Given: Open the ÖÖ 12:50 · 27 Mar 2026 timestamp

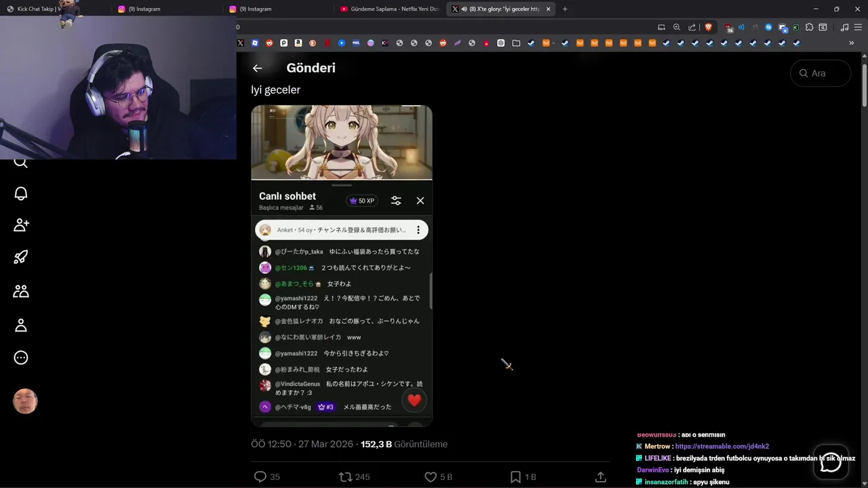Looking at the screenshot, I should click(x=302, y=444).
